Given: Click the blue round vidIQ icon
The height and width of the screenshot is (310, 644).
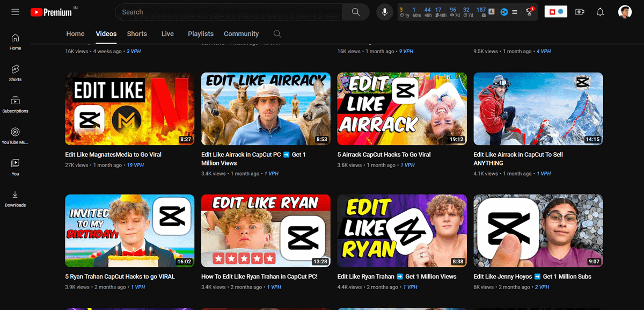Looking at the screenshot, I should click(x=504, y=12).
